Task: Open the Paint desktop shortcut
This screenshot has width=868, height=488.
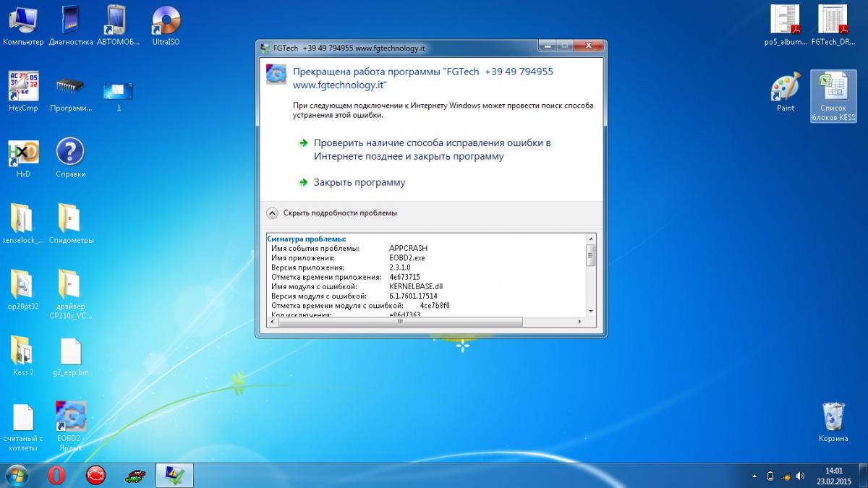Action: pyautogui.click(x=785, y=88)
